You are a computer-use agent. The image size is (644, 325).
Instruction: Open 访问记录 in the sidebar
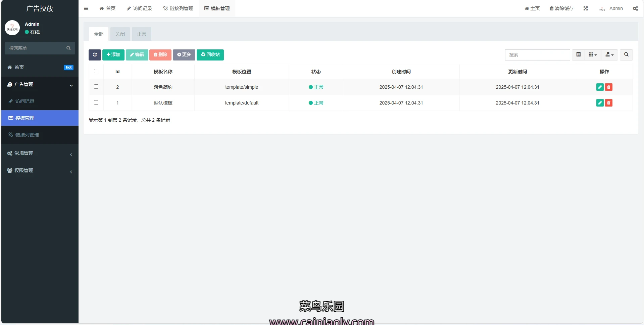click(x=25, y=101)
